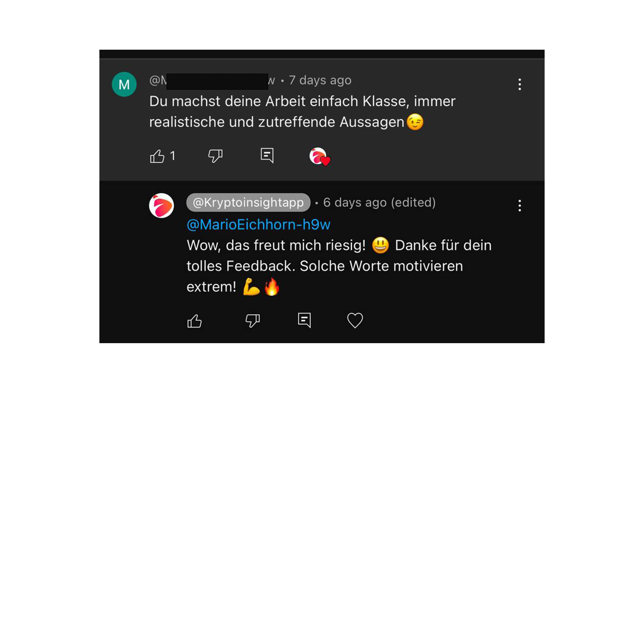Dislike the Kryptoinsightapp reply
644x644 pixels.
(x=253, y=321)
